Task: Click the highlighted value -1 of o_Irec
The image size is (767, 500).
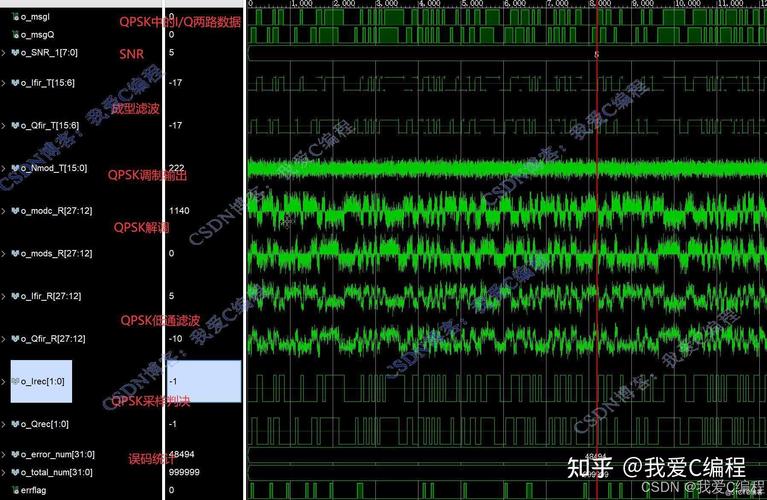Action: pos(173,381)
